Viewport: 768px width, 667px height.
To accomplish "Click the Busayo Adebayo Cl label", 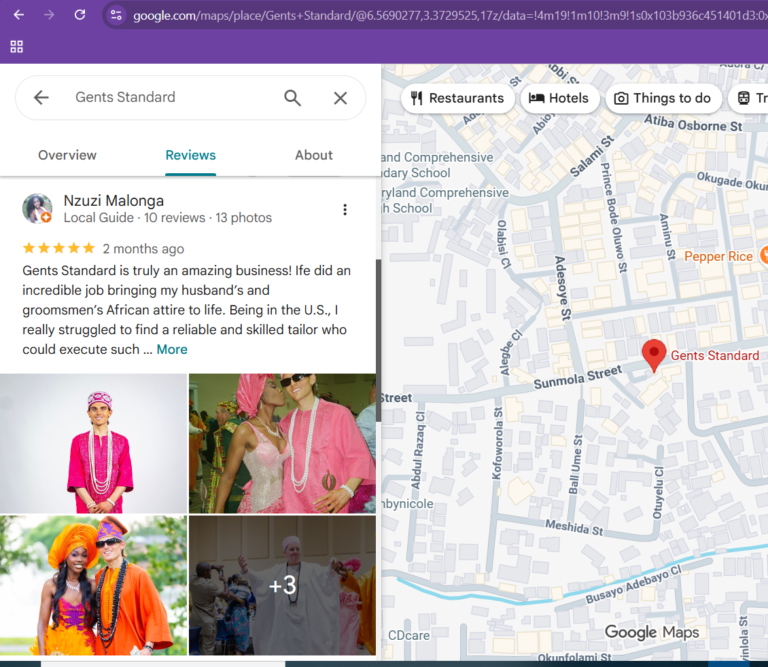I will coord(634,583).
